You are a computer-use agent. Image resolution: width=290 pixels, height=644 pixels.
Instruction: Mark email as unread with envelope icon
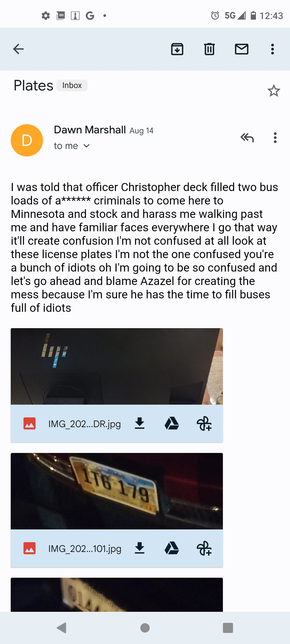tap(242, 49)
